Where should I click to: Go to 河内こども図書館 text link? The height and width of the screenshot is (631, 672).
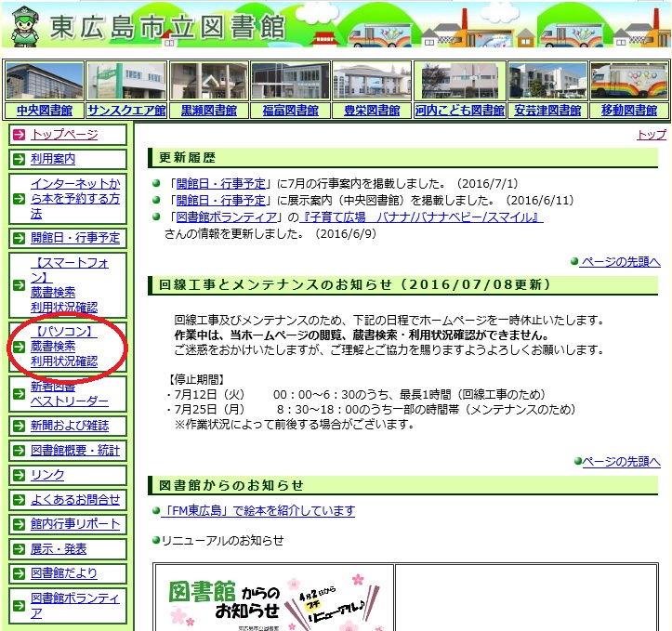coord(460,111)
